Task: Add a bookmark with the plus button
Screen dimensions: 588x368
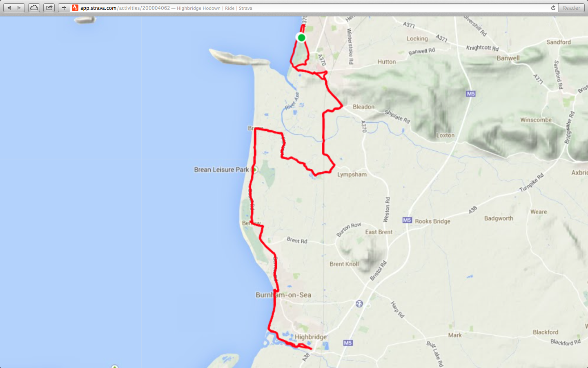Action: click(64, 8)
